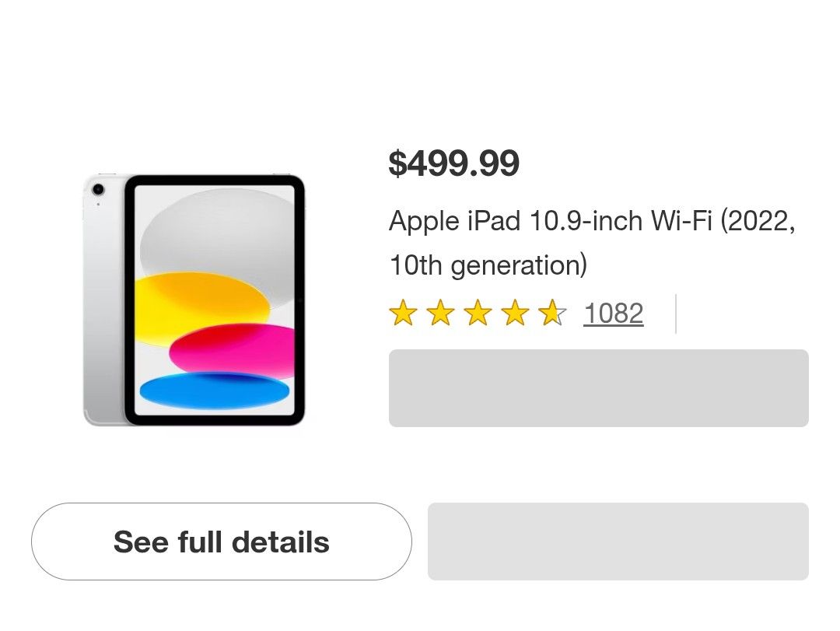
Task: Click the leftmost star to rate one star
Action: tap(404, 313)
